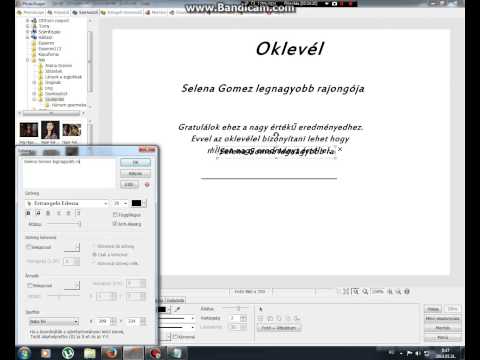Click the cancel button below OK
480x360 pixels.
point(135,173)
